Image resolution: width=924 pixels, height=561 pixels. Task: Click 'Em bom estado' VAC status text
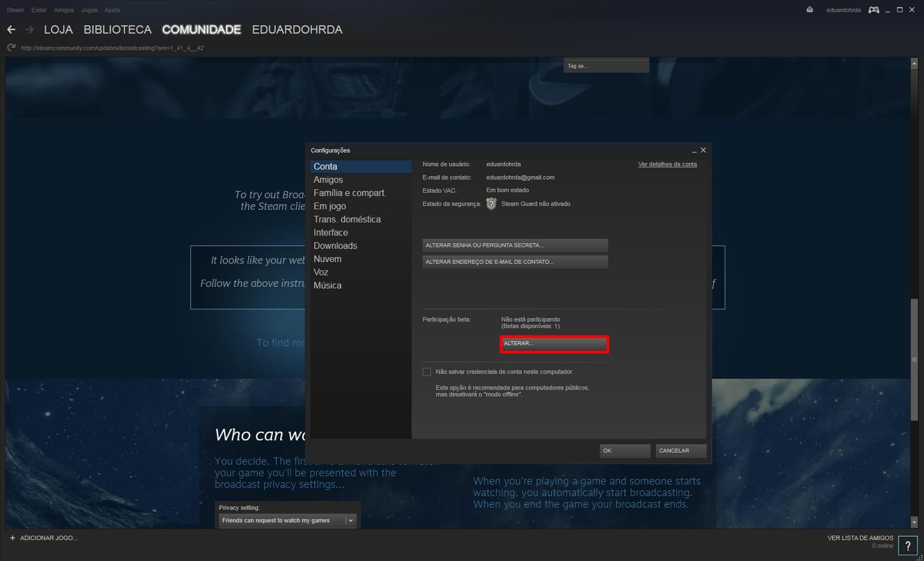tap(507, 190)
